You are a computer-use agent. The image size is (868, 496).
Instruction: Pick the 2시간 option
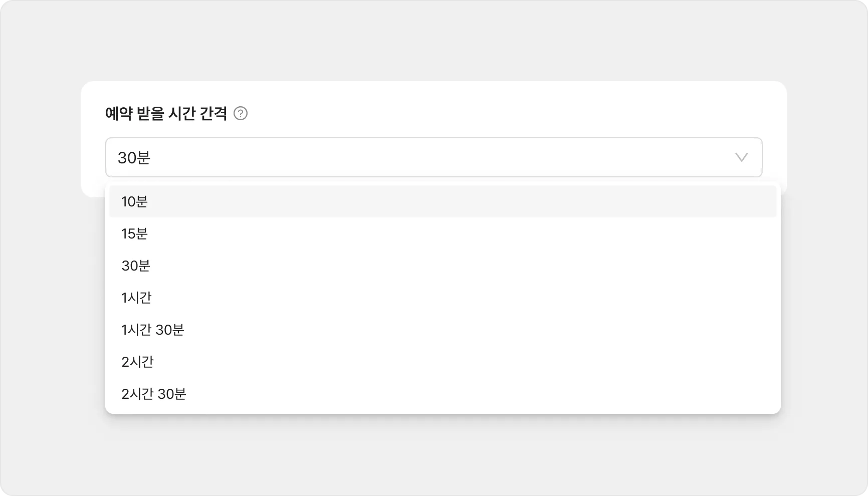pos(443,362)
